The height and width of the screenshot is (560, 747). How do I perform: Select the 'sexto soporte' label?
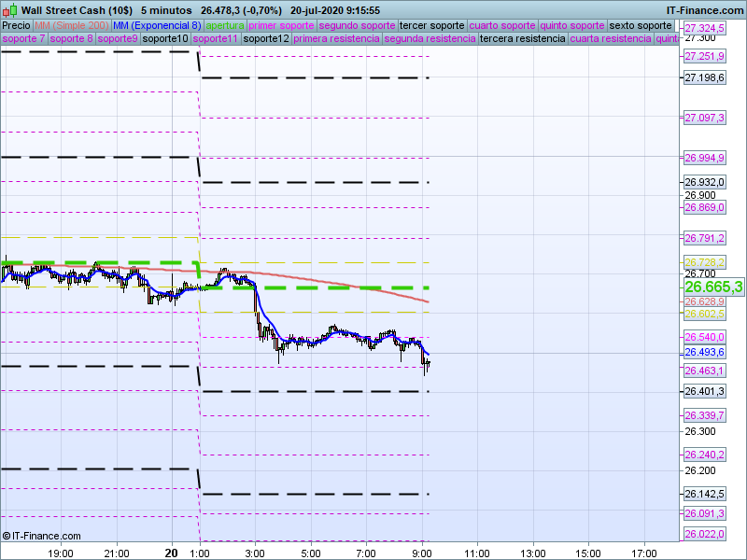click(640, 25)
